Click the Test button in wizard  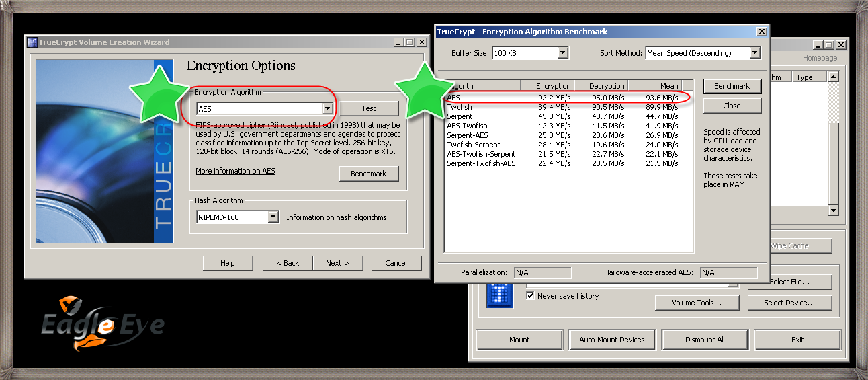click(369, 108)
